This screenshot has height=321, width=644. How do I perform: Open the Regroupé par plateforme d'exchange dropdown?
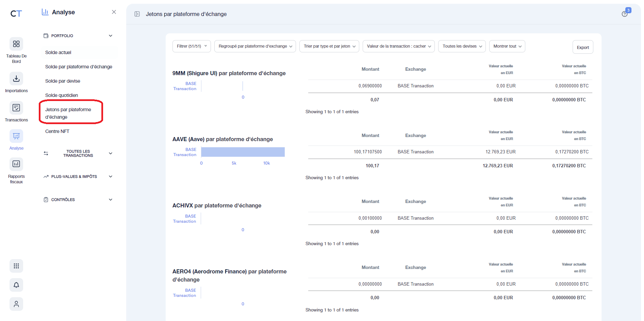click(255, 46)
